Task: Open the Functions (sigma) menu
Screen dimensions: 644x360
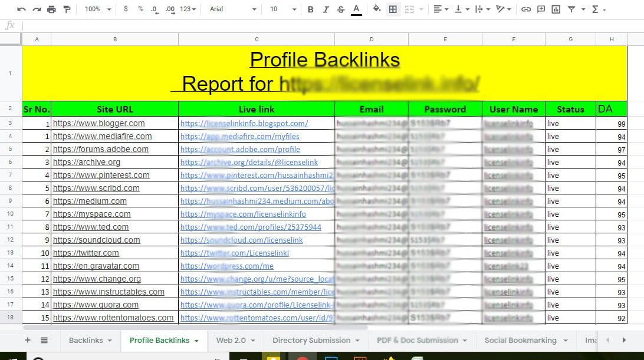Action: pyautogui.click(x=597, y=9)
